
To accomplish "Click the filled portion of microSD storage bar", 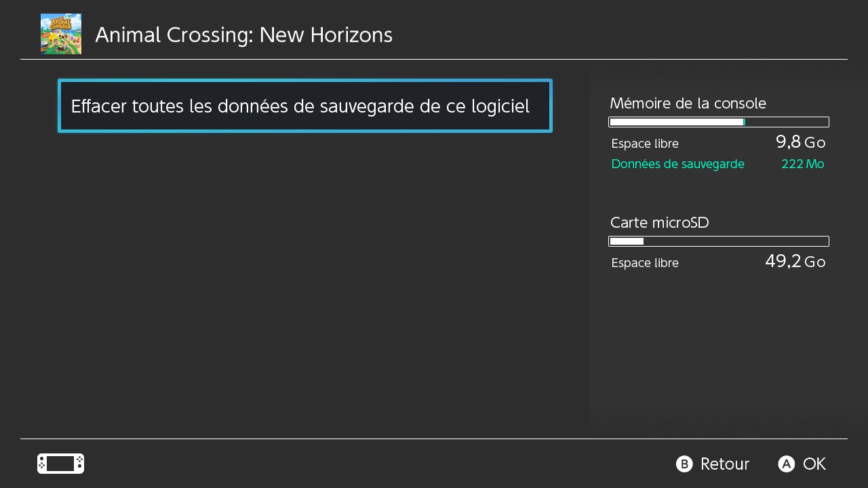I will (x=627, y=241).
